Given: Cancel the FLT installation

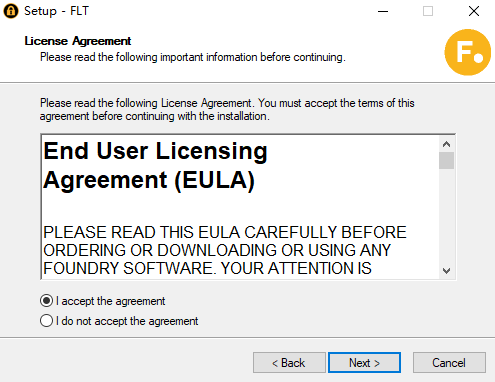Looking at the screenshot, I should [449, 363].
